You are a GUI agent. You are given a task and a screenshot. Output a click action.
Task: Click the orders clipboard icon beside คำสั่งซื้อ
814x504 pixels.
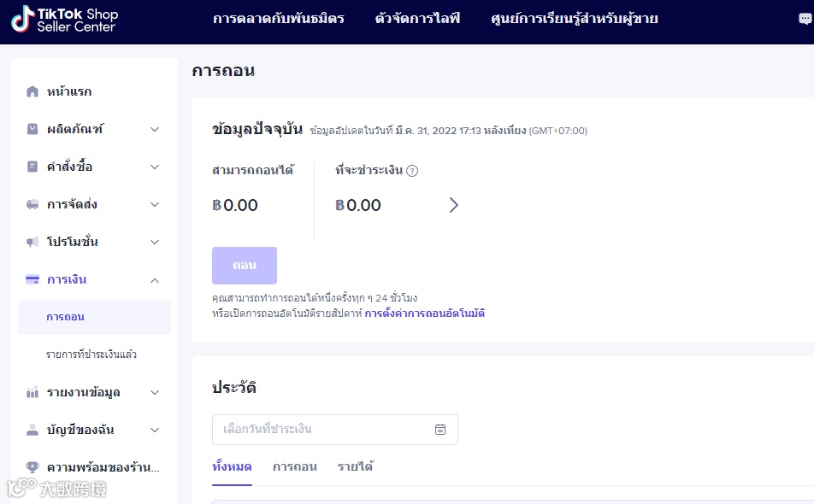(32, 167)
